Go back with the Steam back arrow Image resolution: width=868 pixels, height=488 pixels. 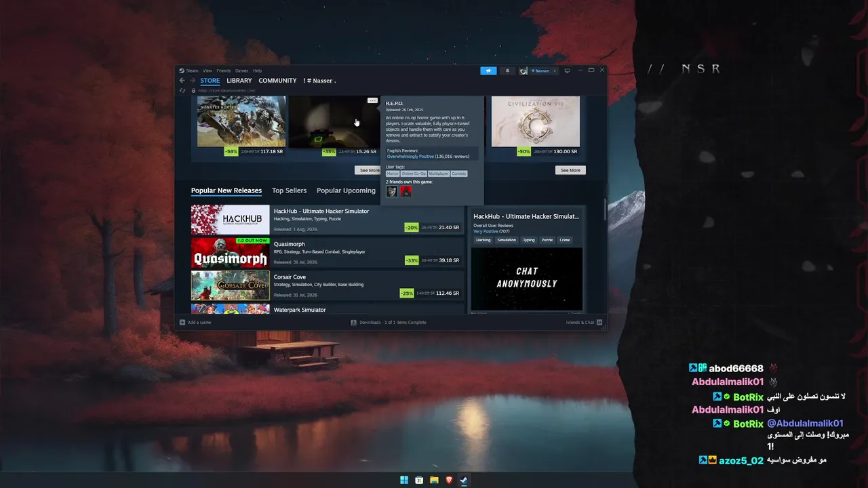tap(182, 81)
